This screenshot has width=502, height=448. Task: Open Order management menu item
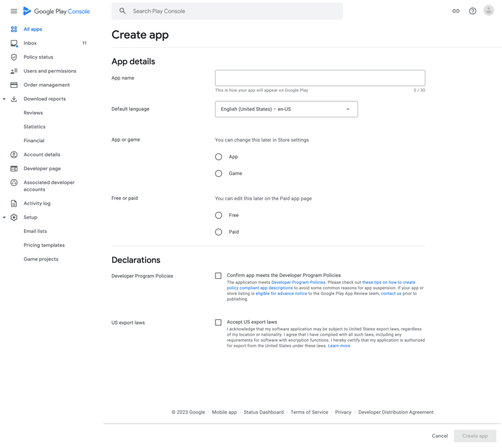47,85
